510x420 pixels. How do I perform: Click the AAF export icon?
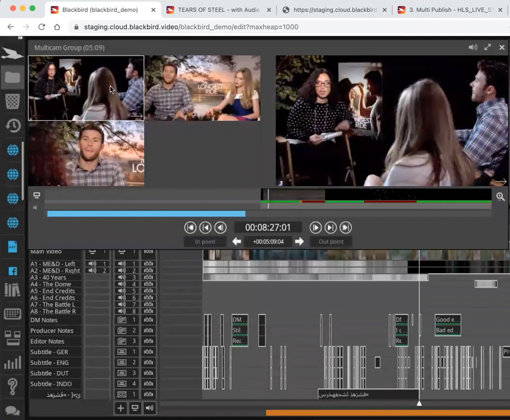pyautogui.click(x=12, y=247)
